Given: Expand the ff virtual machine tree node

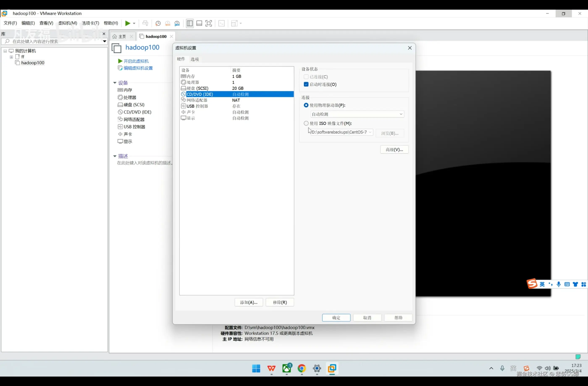Looking at the screenshot, I should pos(11,57).
